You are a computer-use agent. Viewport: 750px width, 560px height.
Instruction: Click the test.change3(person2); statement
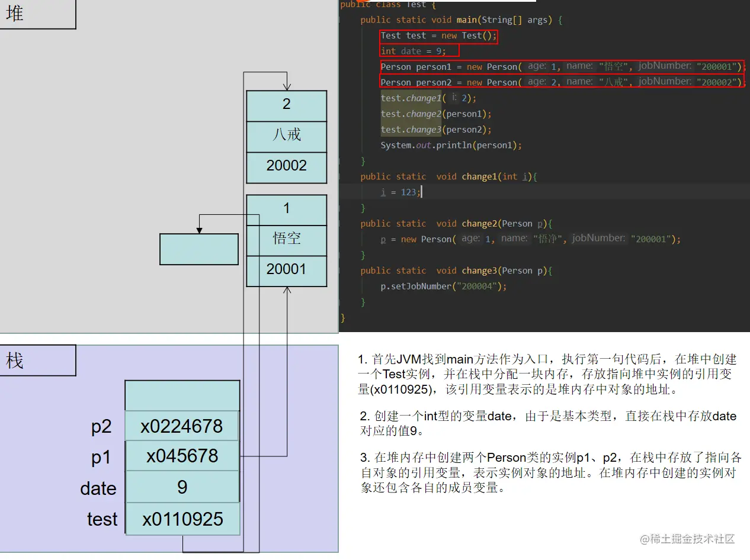pyautogui.click(x=435, y=129)
